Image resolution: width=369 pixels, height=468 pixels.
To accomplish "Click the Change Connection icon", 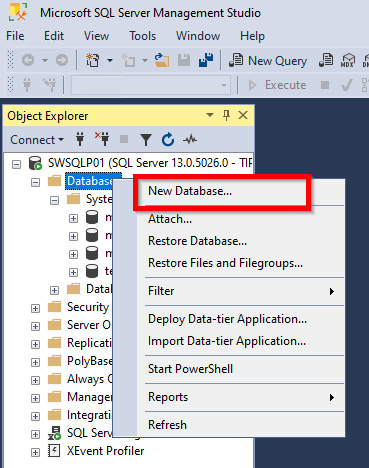I will pos(49,85).
